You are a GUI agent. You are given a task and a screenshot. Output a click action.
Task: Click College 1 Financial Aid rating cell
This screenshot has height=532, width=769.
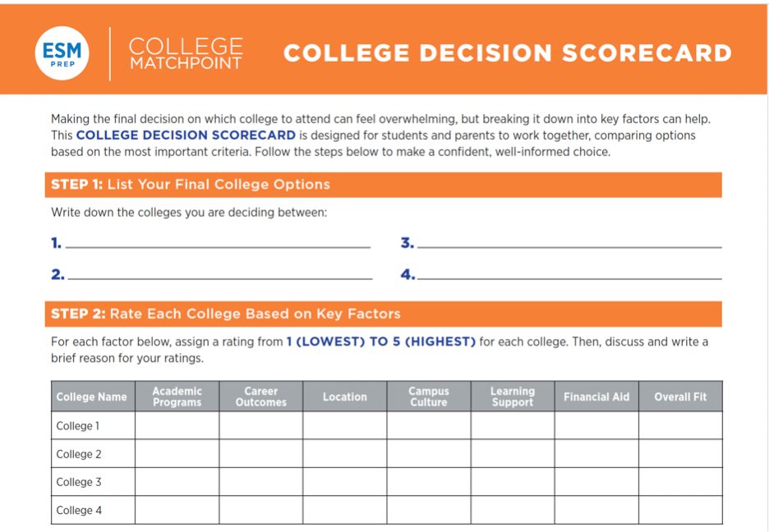click(x=596, y=425)
